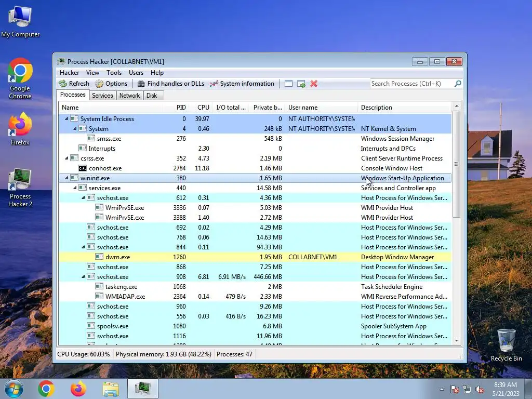Open the Help menu
Viewport: 532px width, 399px height.
point(157,73)
